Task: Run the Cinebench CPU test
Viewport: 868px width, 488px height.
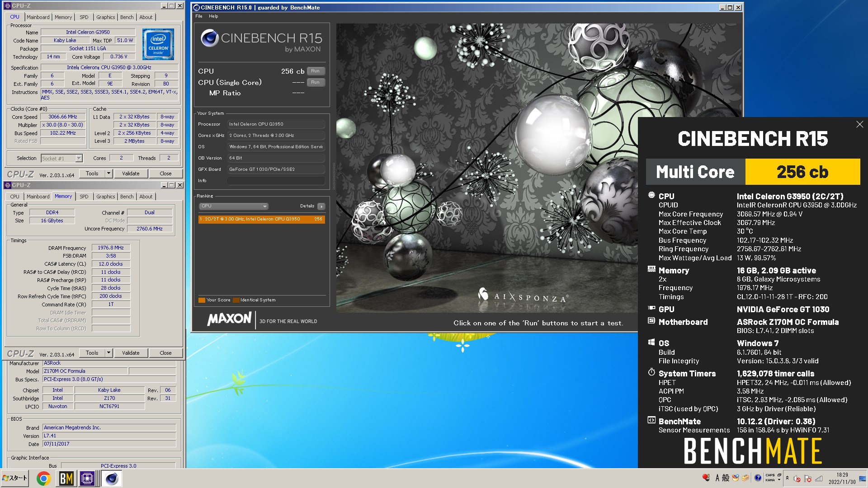Action: [x=316, y=71]
